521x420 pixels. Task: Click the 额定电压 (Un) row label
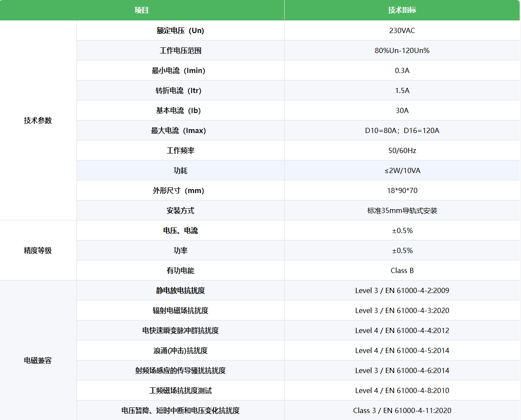coord(180,30)
